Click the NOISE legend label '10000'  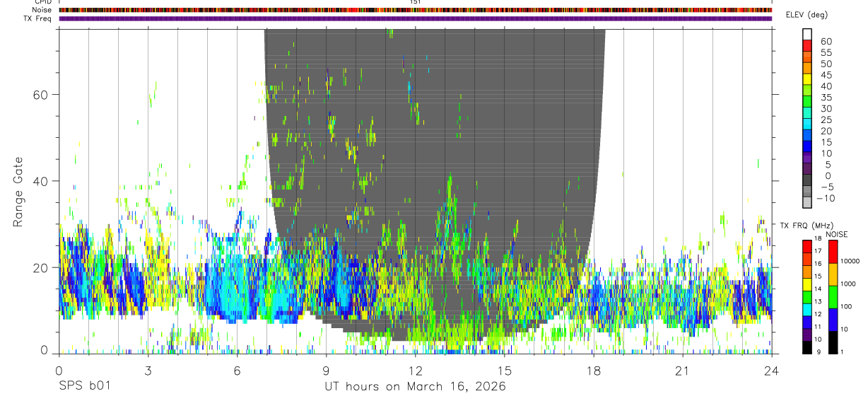(x=850, y=261)
